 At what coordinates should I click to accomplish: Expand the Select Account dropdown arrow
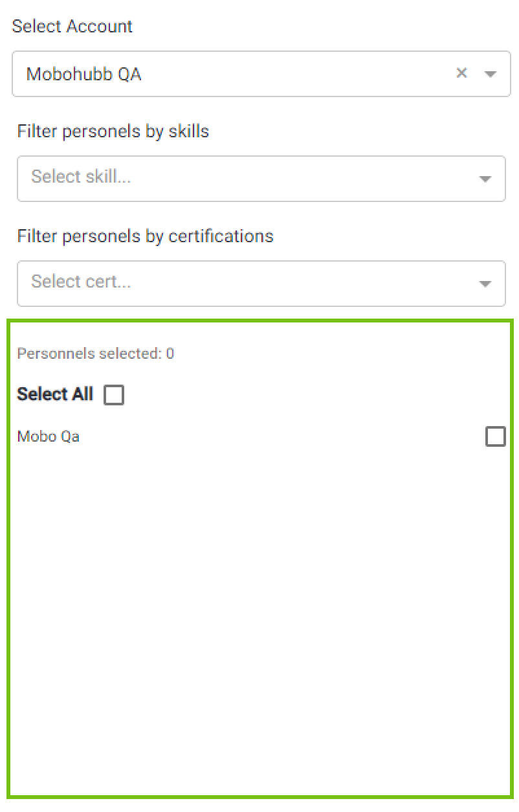click(491, 74)
